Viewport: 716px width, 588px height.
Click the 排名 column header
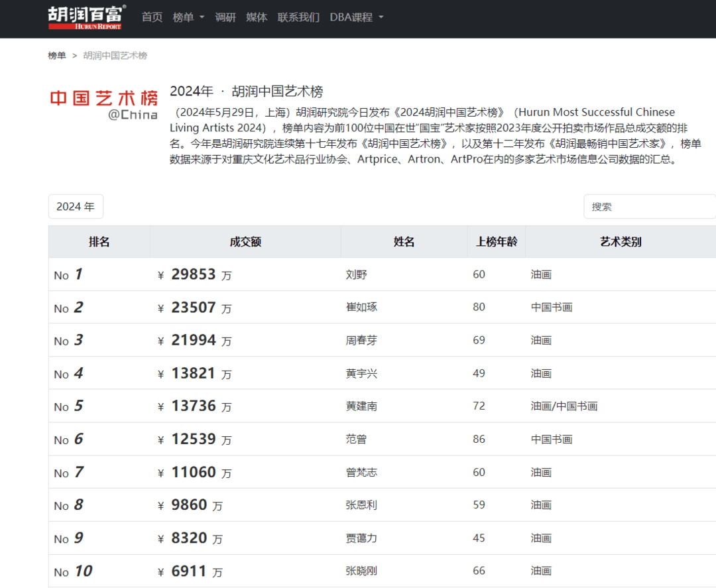pos(99,241)
